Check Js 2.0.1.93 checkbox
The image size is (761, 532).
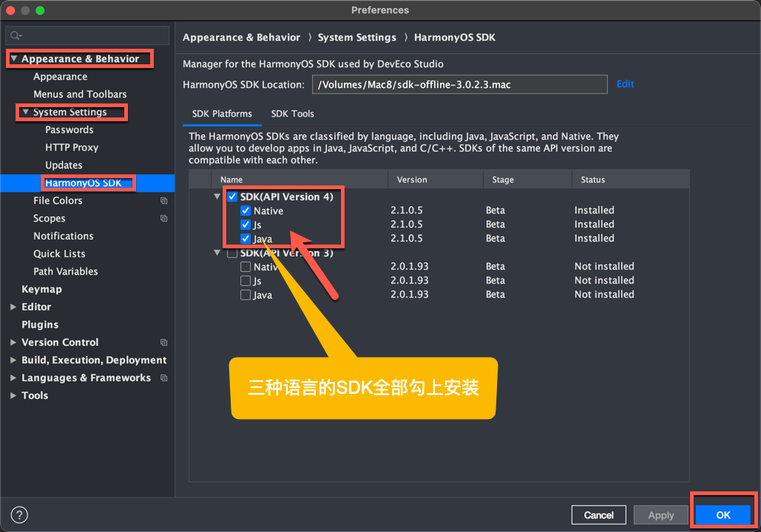tap(246, 281)
